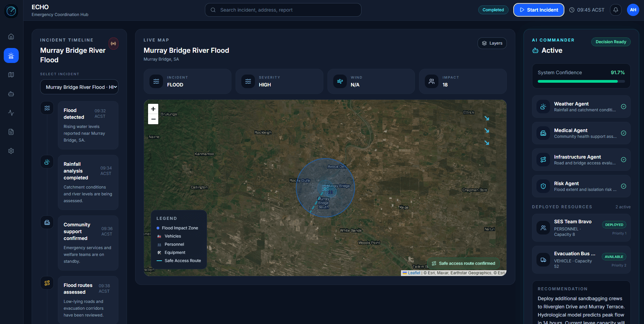Click the Risk Agent status checkmark
Screen dimensions: 644x324
click(x=624, y=186)
